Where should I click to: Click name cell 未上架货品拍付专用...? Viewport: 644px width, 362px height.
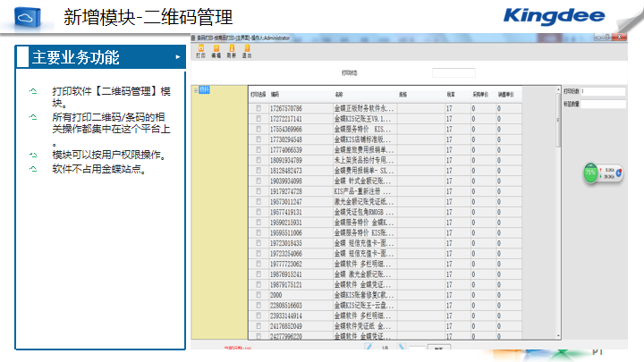click(364, 160)
